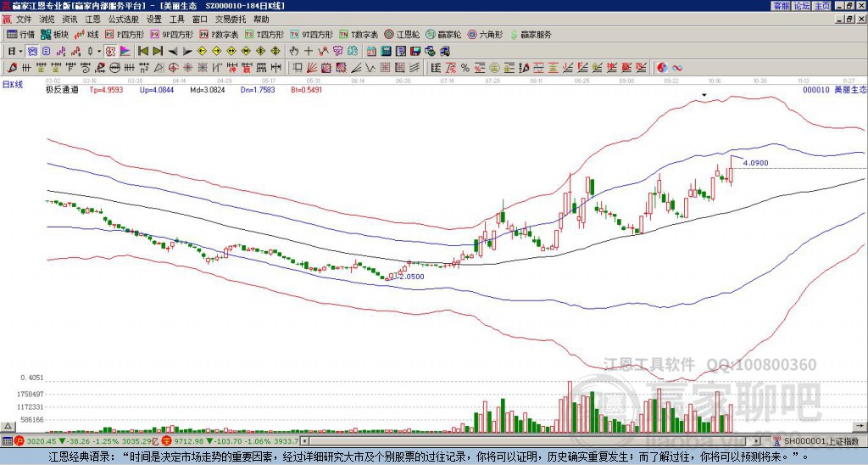Open the 行情 quotes view
This screenshot has width=868, height=465.
[x=20, y=34]
